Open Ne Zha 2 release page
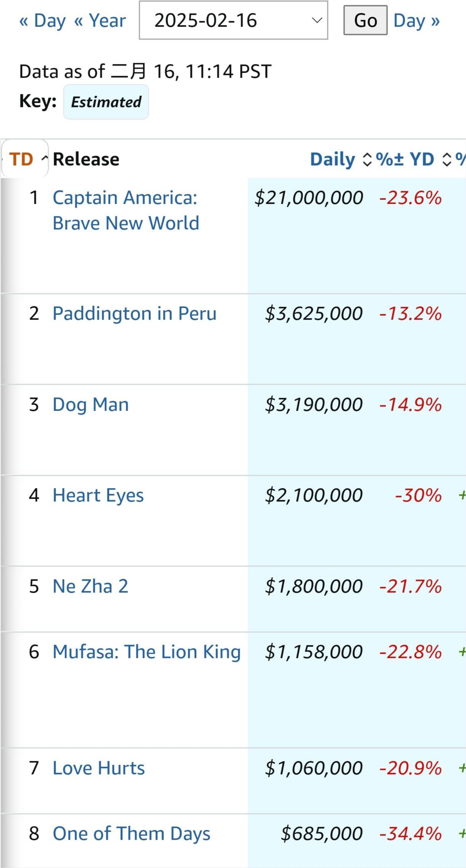Viewport: 466px width, 868px height. [90, 586]
